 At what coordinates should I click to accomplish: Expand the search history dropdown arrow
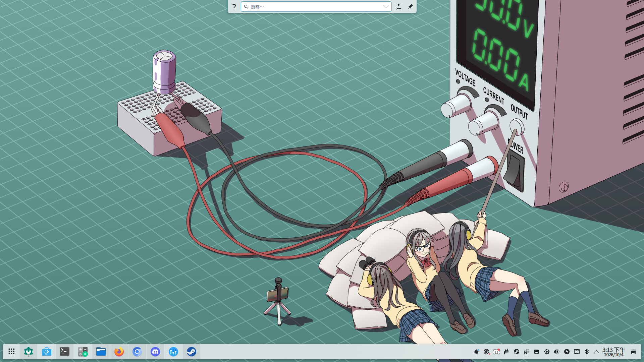pyautogui.click(x=386, y=7)
